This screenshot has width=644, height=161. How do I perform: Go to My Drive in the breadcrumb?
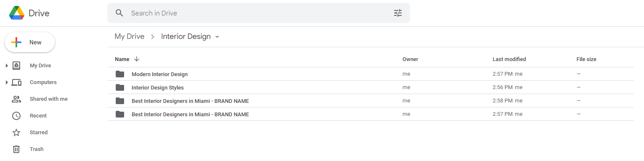[x=130, y=36]
